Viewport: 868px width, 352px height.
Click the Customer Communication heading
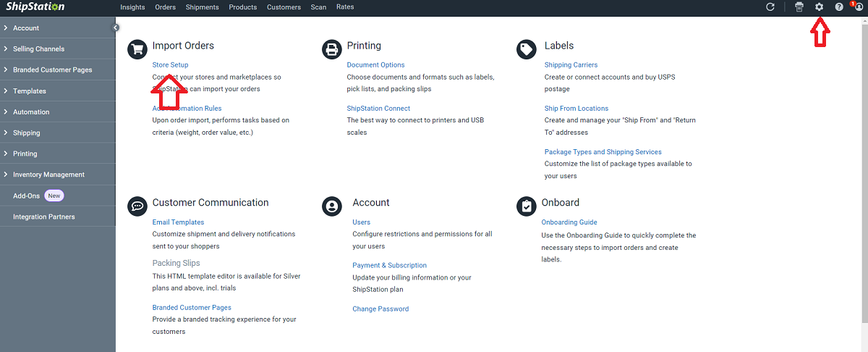pyautogui.click(x=210, y=203)
